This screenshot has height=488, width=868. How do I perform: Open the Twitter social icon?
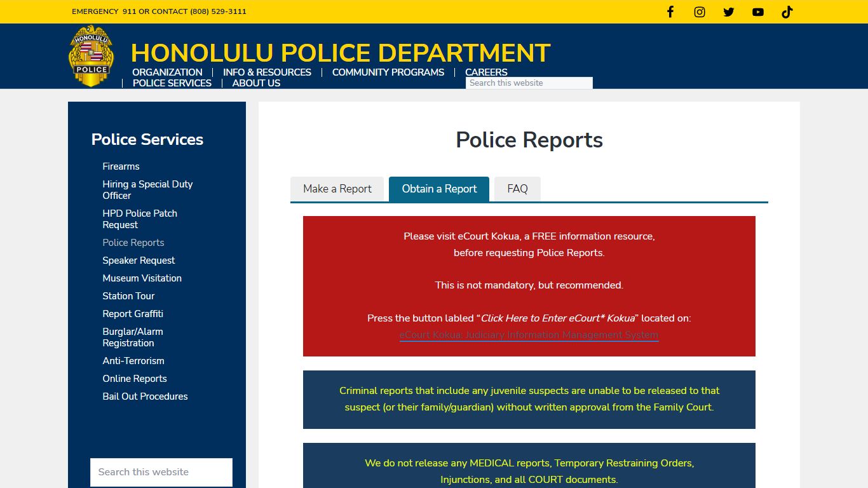(x=729, y=12)
